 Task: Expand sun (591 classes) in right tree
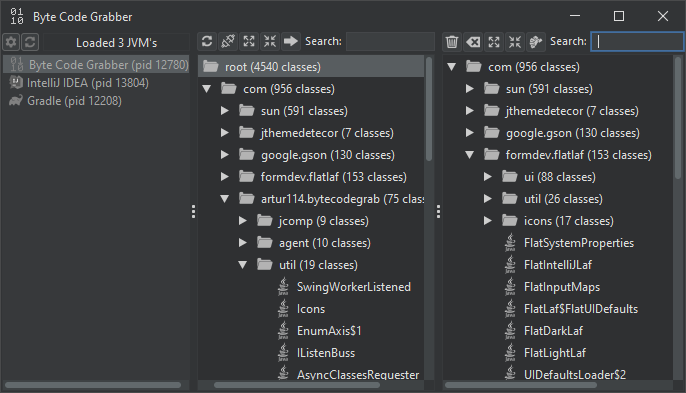pyautogui.click(x=470, y=89)
